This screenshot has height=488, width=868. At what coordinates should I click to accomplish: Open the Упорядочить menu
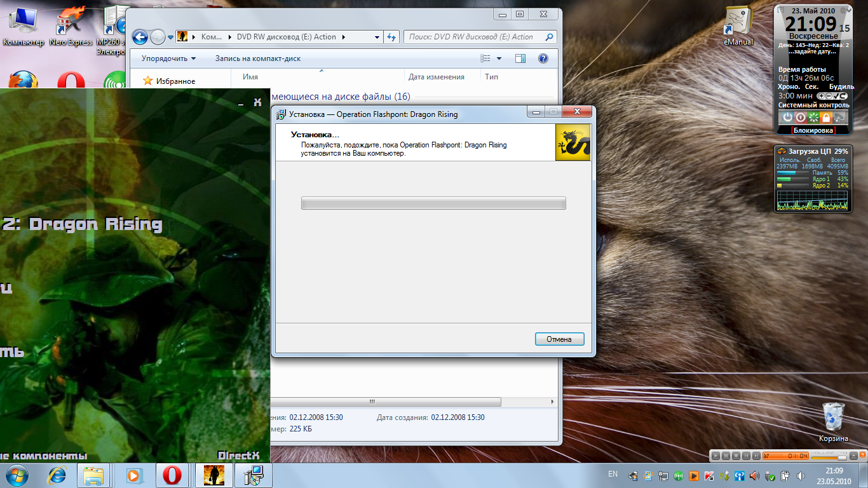tap(169, 58)
